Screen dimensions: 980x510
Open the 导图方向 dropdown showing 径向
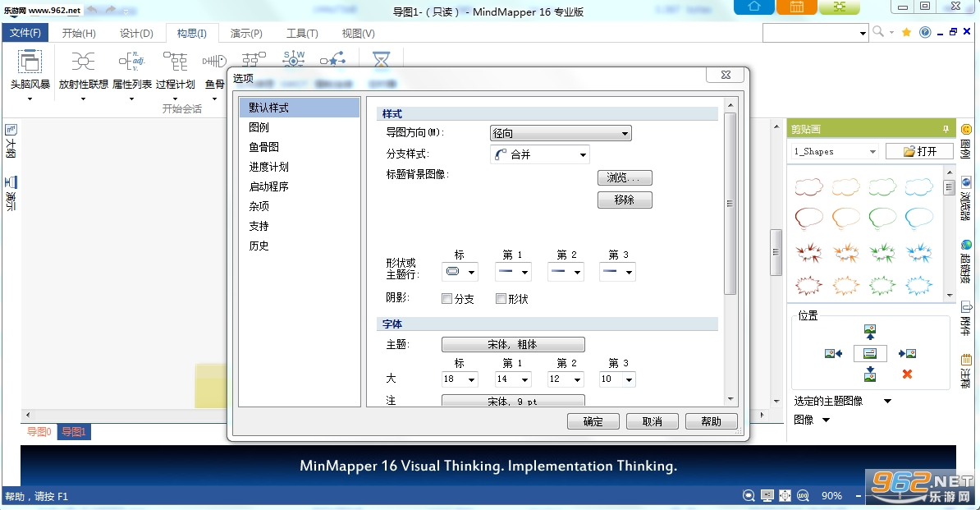(x=561, y=133)
